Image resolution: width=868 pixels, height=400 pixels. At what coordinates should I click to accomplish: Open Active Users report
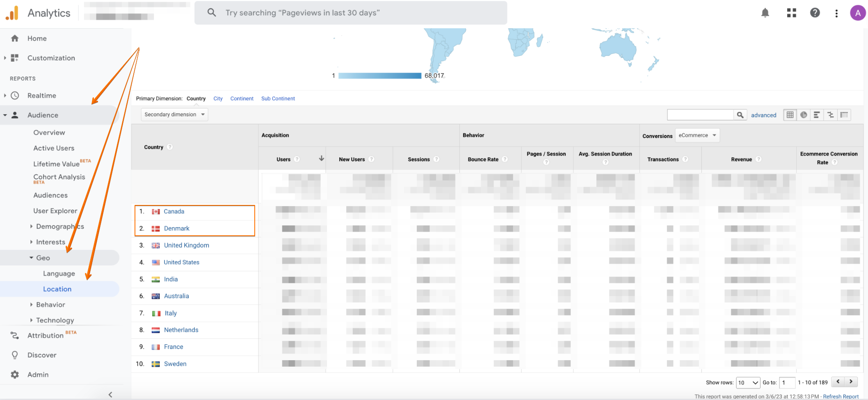coord(54,148)
